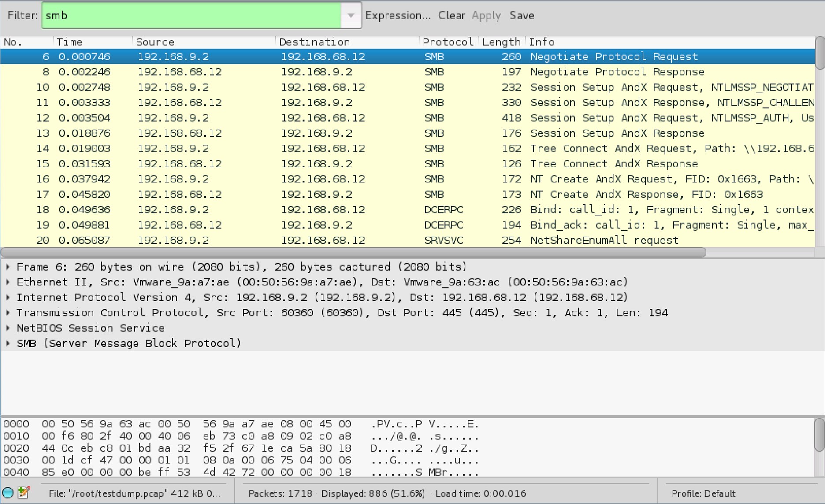Clear the display filter

pos(451,15)
